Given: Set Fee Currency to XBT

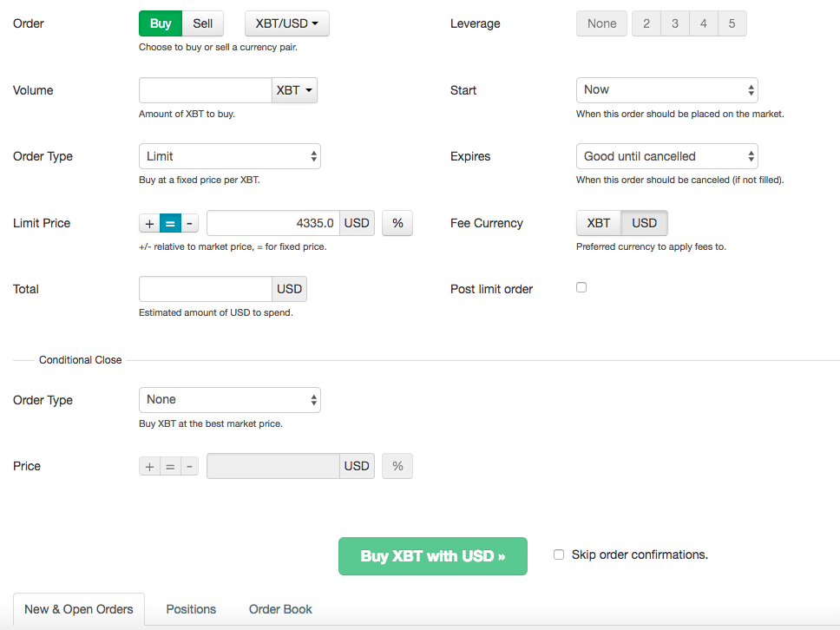Looking at the screenshot, I should (x=599, y=224).
